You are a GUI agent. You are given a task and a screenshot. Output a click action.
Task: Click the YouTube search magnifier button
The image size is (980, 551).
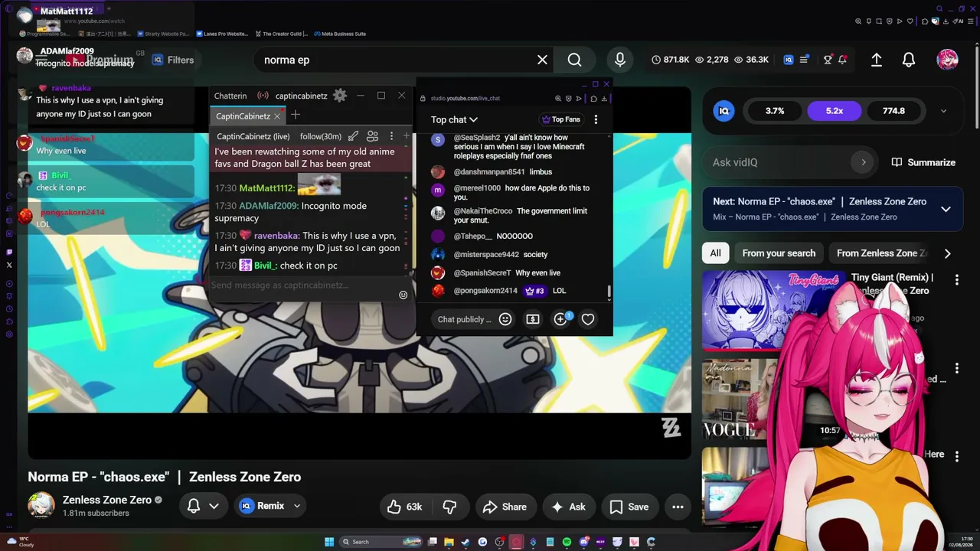point(574,60)
